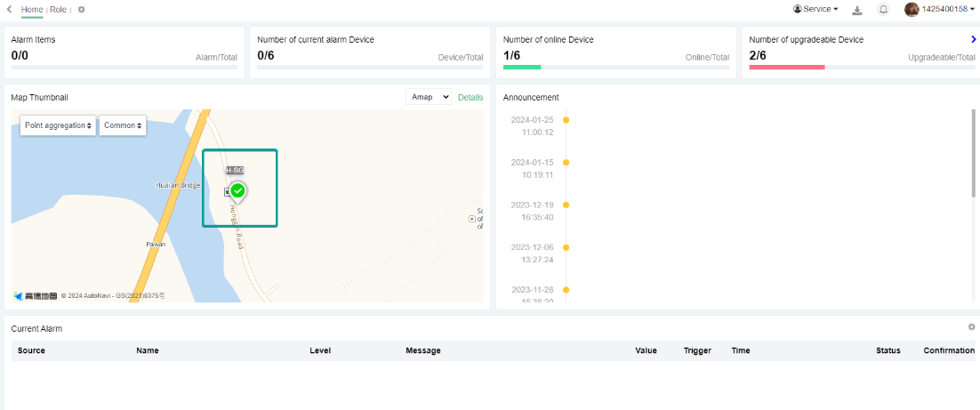980x410 pixels.
Task: Click the green checkmark device marker on map
Action: 237,190
